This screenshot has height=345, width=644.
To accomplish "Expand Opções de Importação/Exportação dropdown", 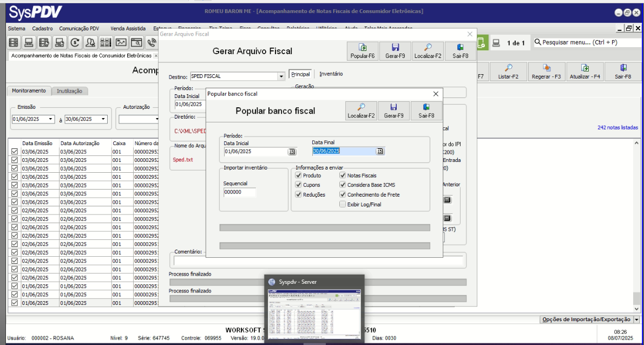I will click(636, 319).
